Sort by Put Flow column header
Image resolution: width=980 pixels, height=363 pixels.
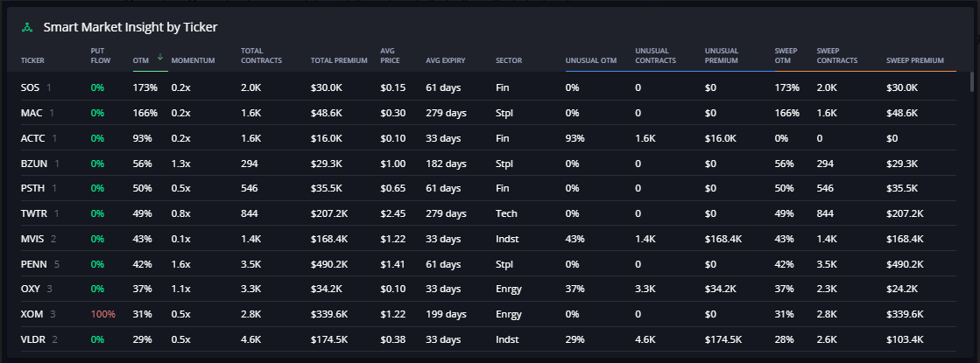(x=98, y=56)
